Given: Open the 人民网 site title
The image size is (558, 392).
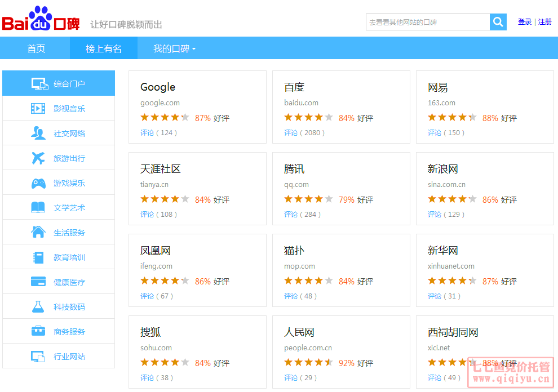Looking at the screenshot, I should point(299,332).
